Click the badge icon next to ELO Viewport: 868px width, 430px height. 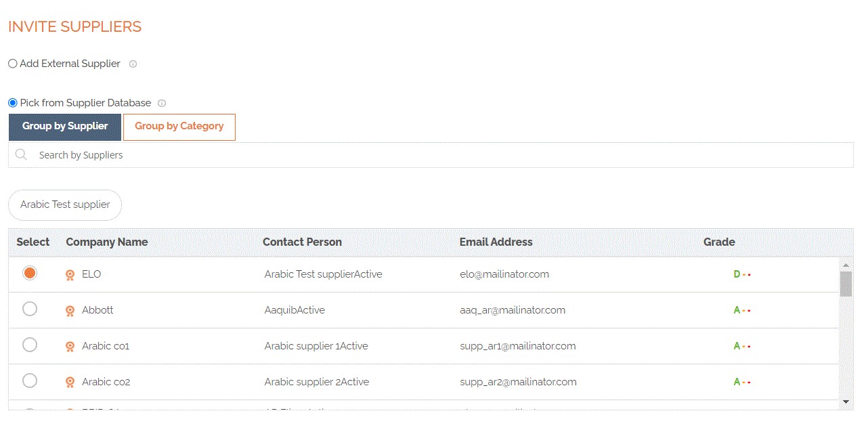70,275
